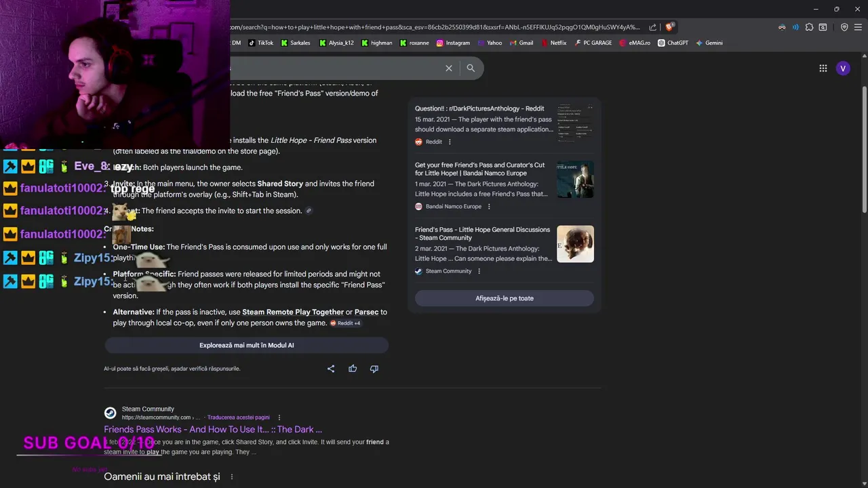Open the ChatGPT bookmark
This screenshot has width=868, height=488.
[673, 43]
